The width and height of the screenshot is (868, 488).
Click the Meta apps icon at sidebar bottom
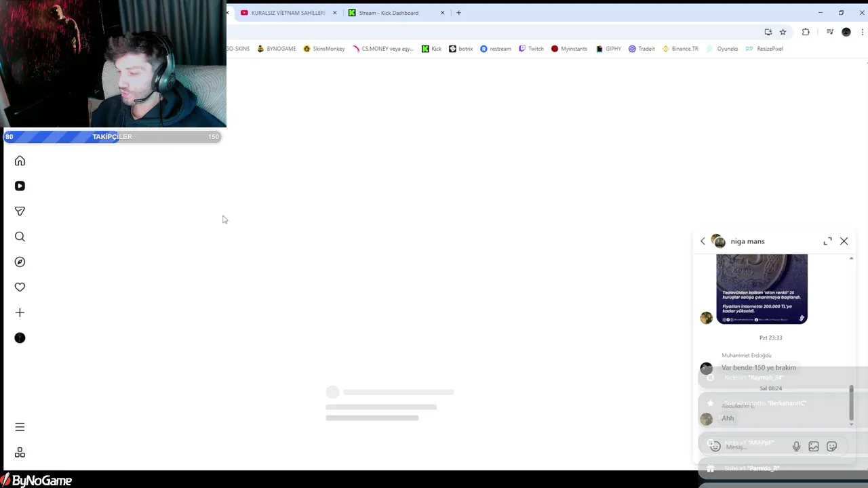[20, 453]
